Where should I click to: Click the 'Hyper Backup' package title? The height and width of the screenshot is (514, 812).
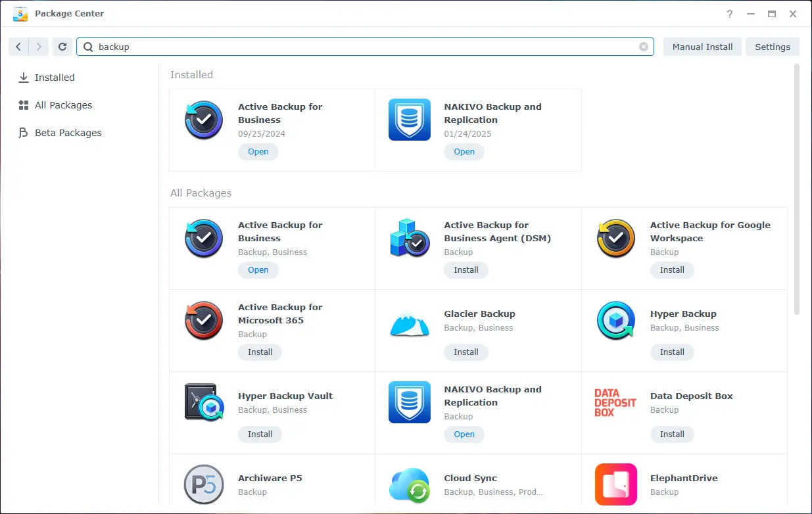683,314
